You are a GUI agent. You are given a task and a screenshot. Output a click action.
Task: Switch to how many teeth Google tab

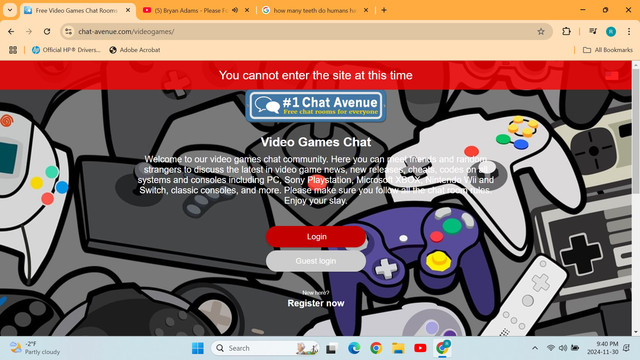[314, 10]
